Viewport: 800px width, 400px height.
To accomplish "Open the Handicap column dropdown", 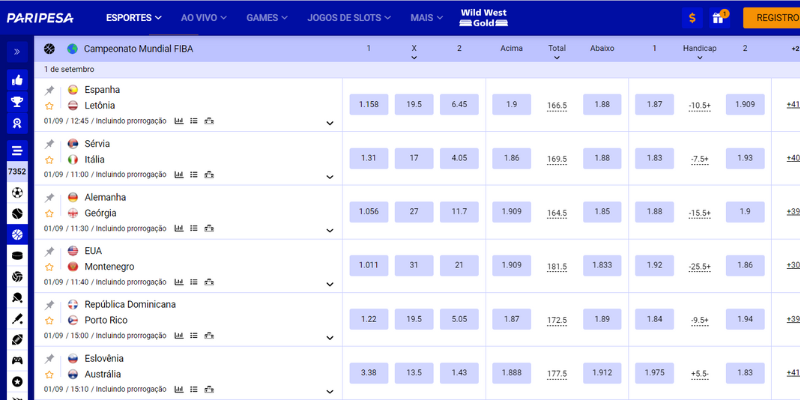I will [699, 58].
